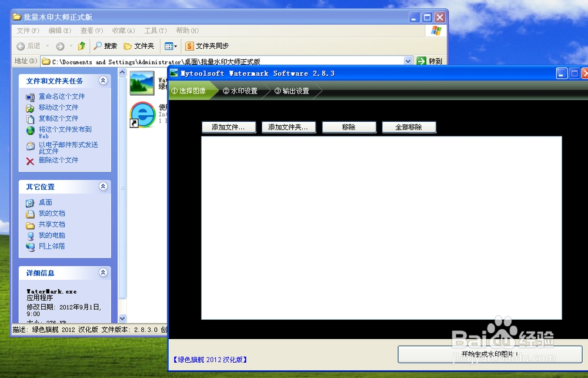This screenshot has height=378, width=588.
Task: Click the 绿色旗舰 2012 汉化版 link
Action: 210,360
